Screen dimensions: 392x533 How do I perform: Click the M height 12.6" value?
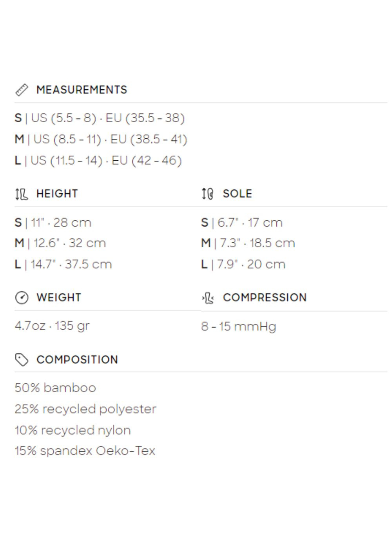pyautogui.click(x=60, y=243)
